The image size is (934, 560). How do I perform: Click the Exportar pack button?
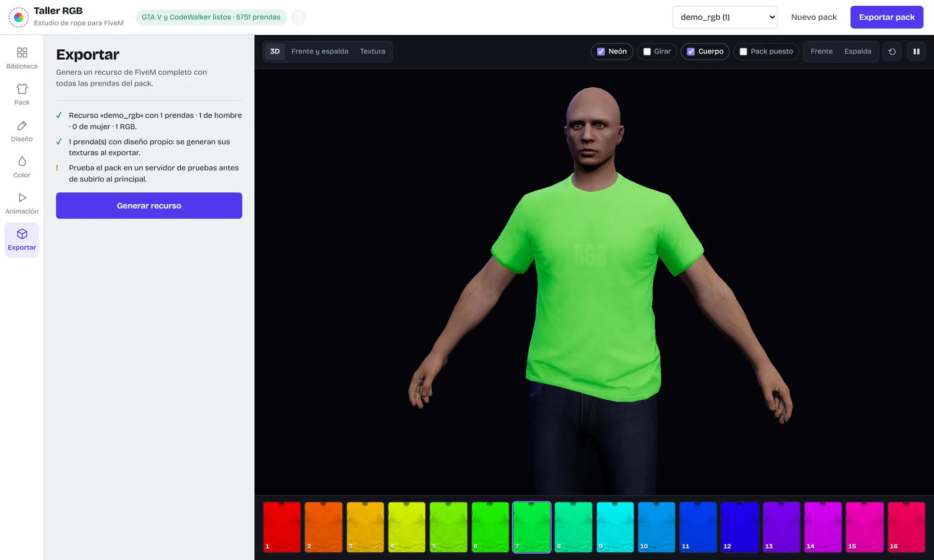pyautogui.click(x=887, y=17)
